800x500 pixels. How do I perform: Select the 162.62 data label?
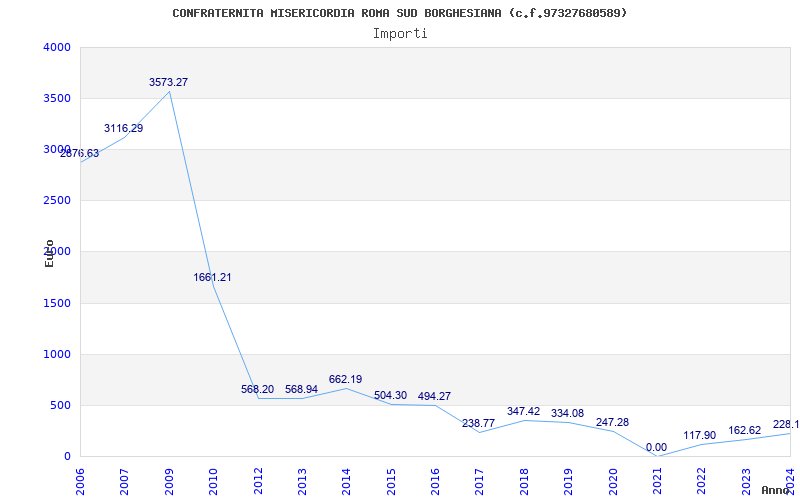click(745, 431)
